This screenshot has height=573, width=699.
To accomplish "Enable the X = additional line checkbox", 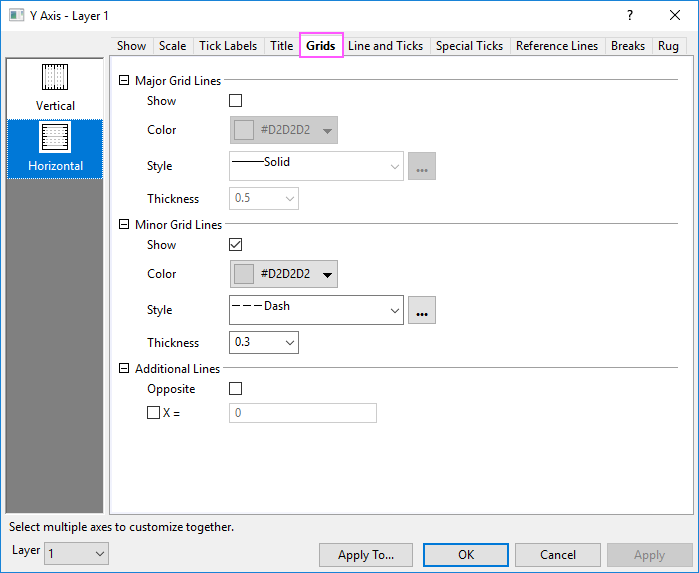I will tap(153, 413).
